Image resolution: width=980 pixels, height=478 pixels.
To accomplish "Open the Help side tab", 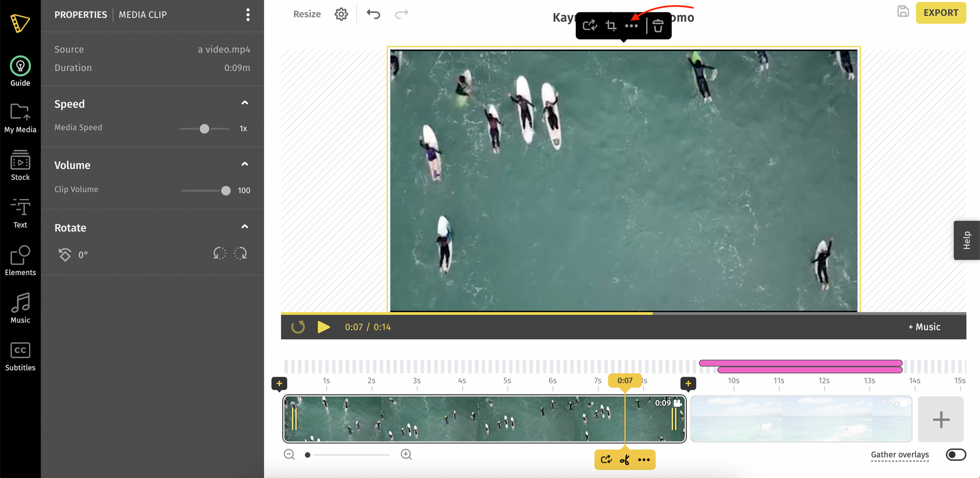I will [x=966, y=240].
